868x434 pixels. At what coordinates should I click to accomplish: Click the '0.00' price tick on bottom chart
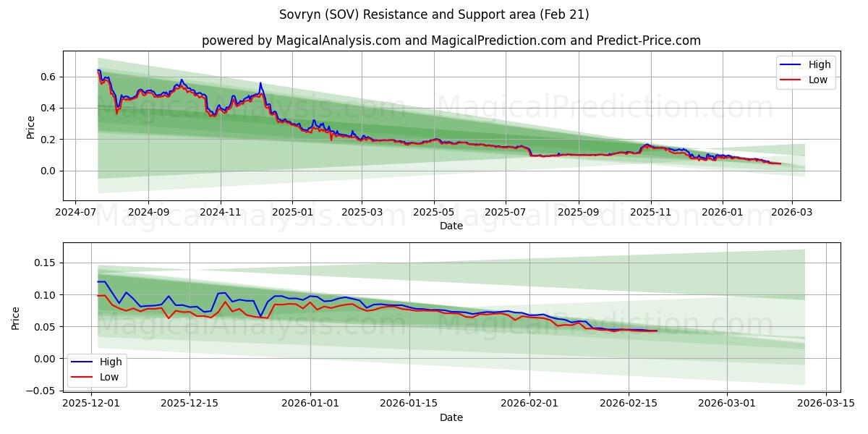pyautogui.click(x=46, y=359)
